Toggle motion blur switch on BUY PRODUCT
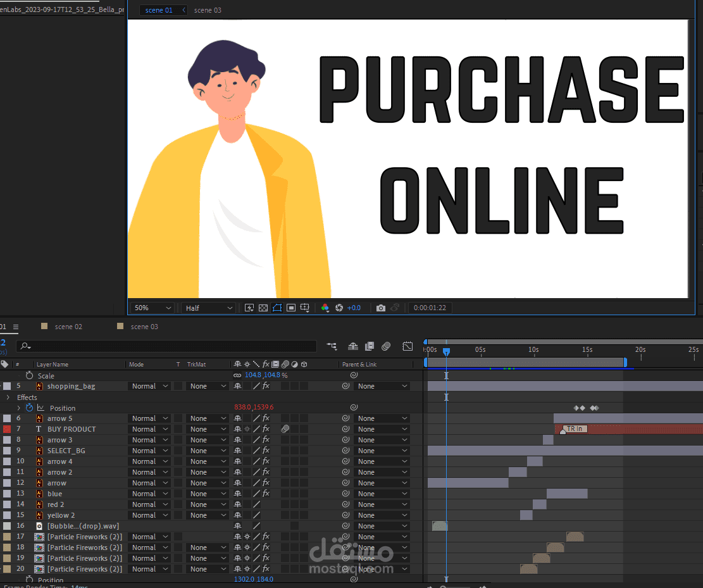This screenshot has width=703, height=588. click(285, 428)
